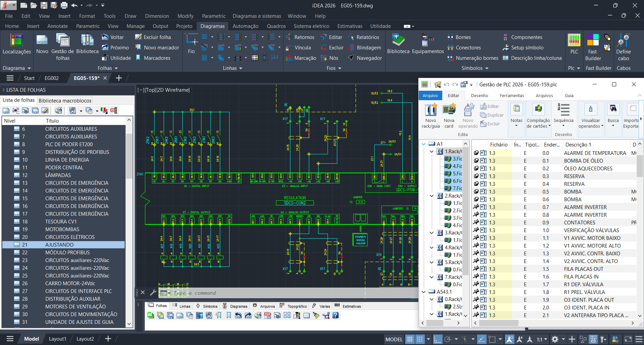Open the Biblioteca macroblocos tab

(65, 100)
